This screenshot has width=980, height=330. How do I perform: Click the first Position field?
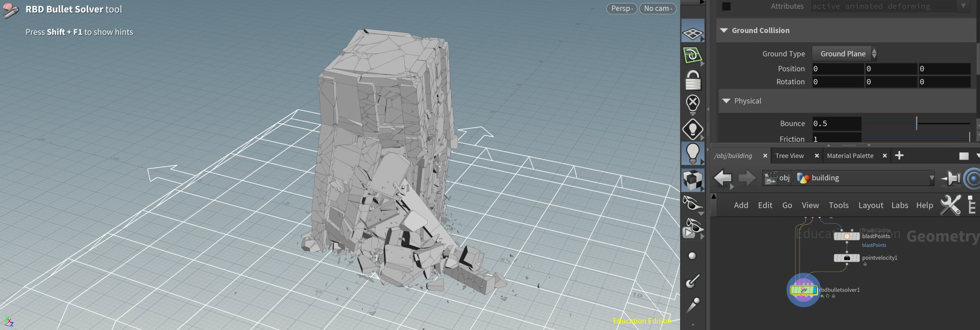(838, 69)
